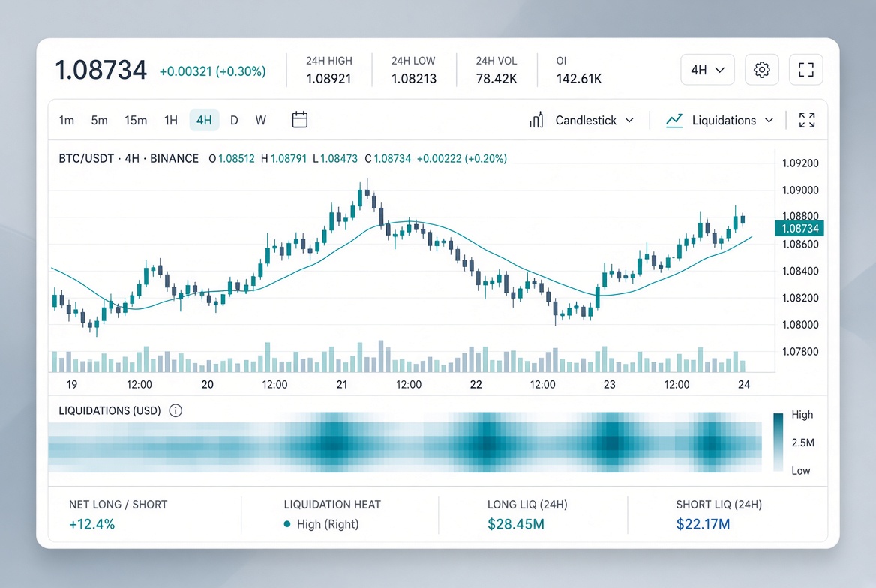The image size is (876, 588).
Task: Open the calendar date picker
Action: click(x=299, y=119)
